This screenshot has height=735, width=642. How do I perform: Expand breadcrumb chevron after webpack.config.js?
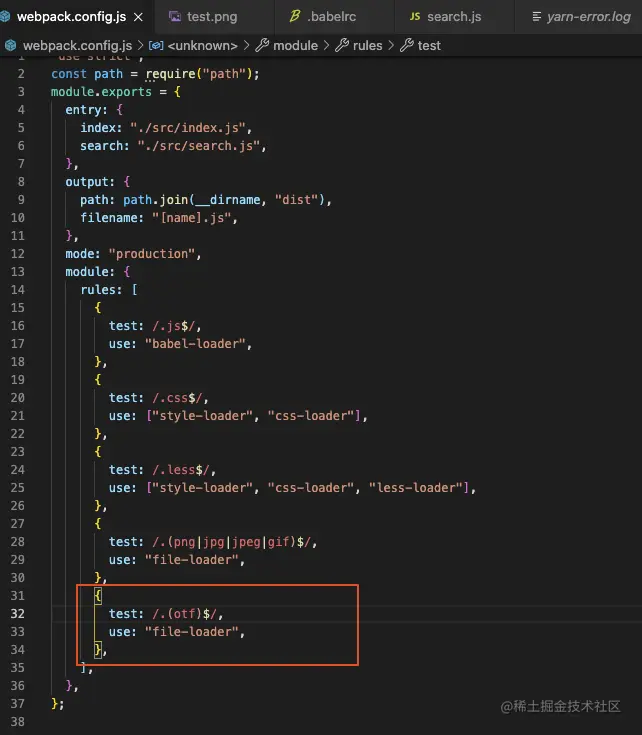point(141,45)
